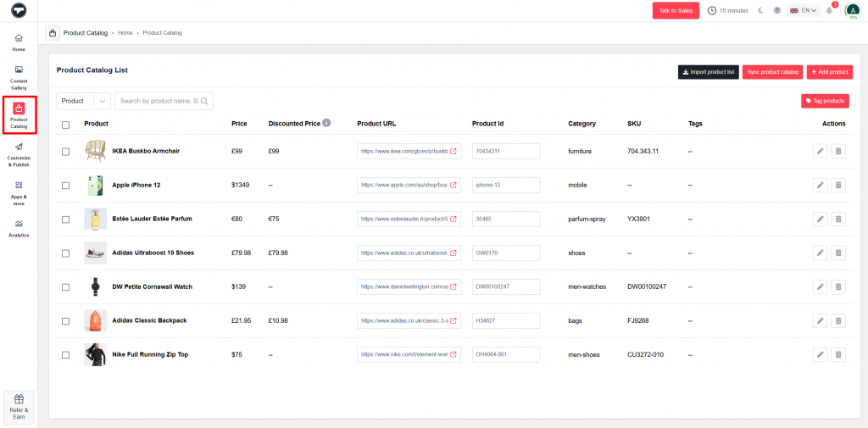Screen dimensions: 868x428
Task: Click the product name search field
Action: point(159,101)
